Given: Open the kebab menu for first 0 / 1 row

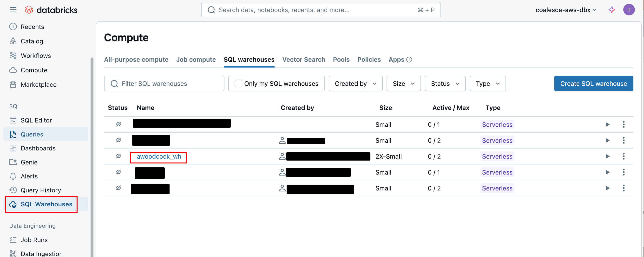Looking at the screenshot, I should [624, 125].
